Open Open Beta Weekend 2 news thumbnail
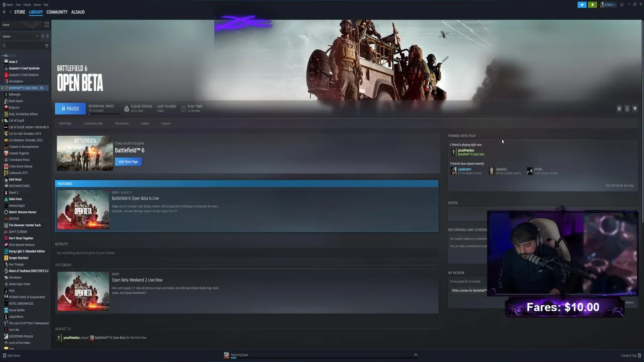The height and width of the screenshot is (362, 644). (83, 291)
